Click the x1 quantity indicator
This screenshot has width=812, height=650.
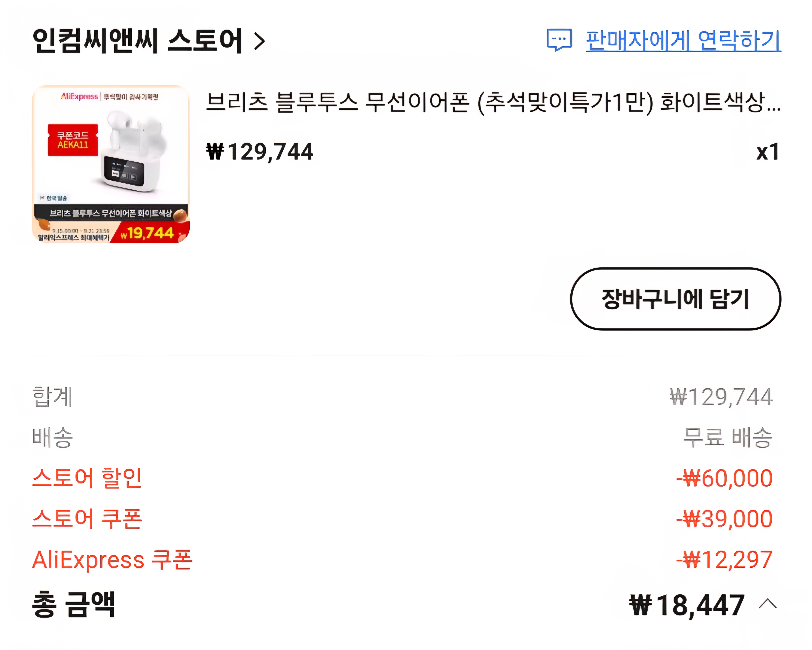click(x=767, y=152)
